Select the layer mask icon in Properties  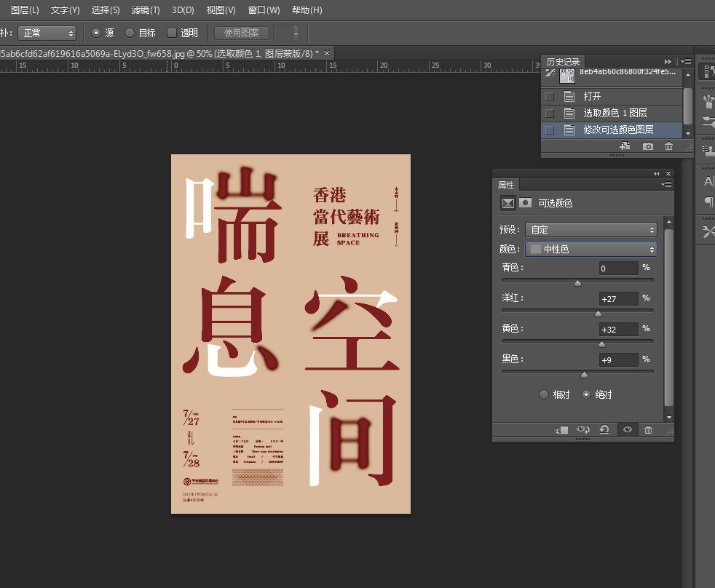pyautogui.click(x=525, y=203)
